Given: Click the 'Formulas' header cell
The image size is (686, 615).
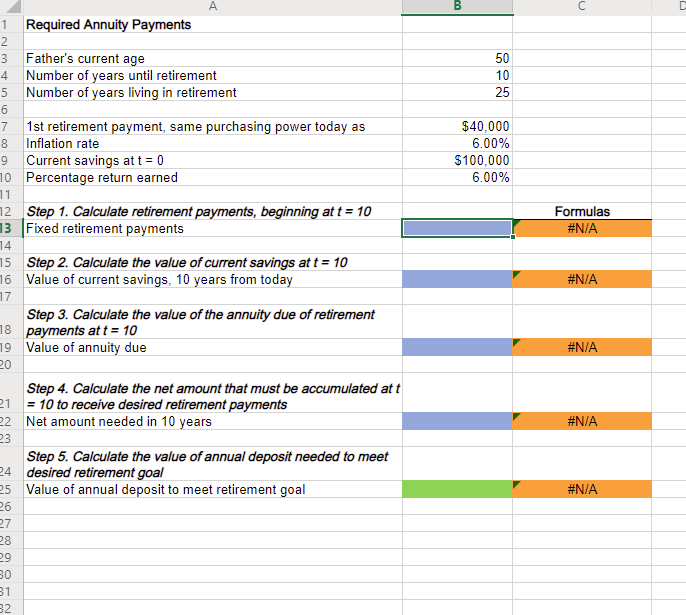Looking at the screenshot, I should click(582, 212).
